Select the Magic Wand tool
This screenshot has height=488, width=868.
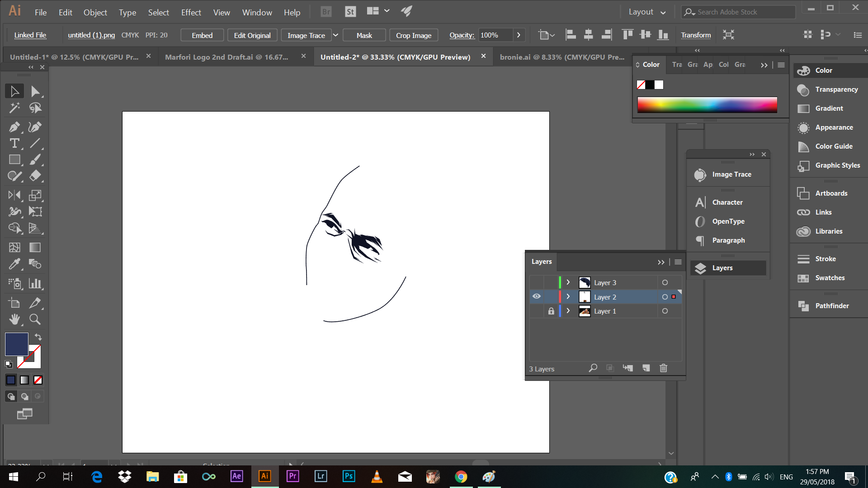tap(14, 108)
